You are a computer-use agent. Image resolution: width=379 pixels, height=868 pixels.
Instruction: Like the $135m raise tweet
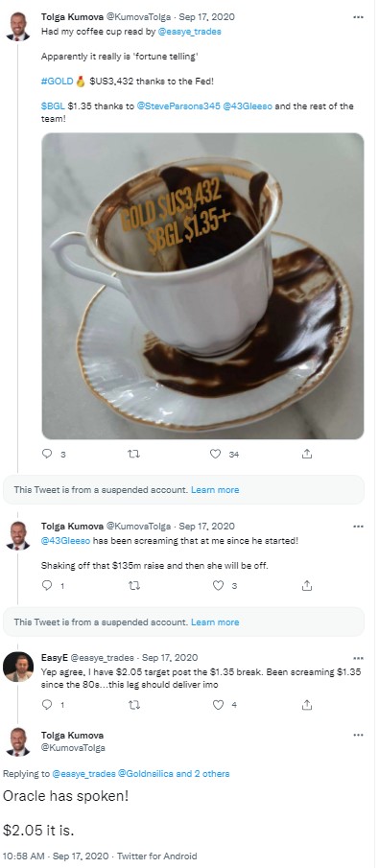click(219, 585)
